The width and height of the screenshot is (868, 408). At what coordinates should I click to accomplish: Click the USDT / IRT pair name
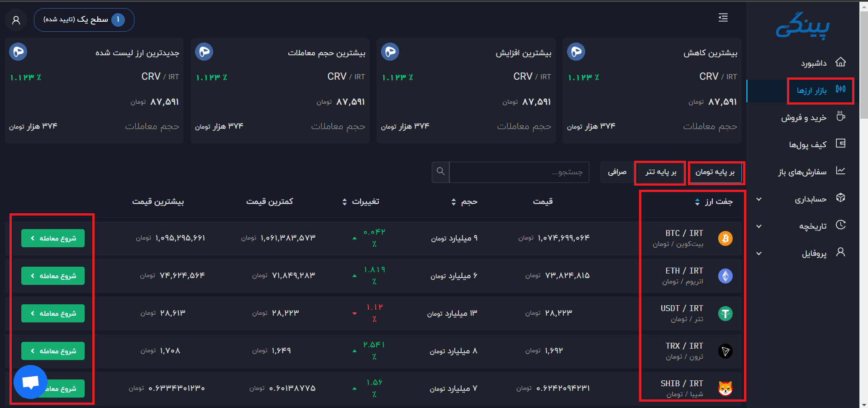[x=682, y=308]
